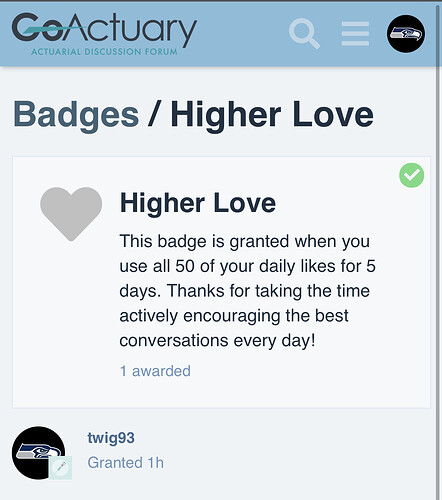Click the GoActuary logo
442x500 pixels.
coord(104,34)
